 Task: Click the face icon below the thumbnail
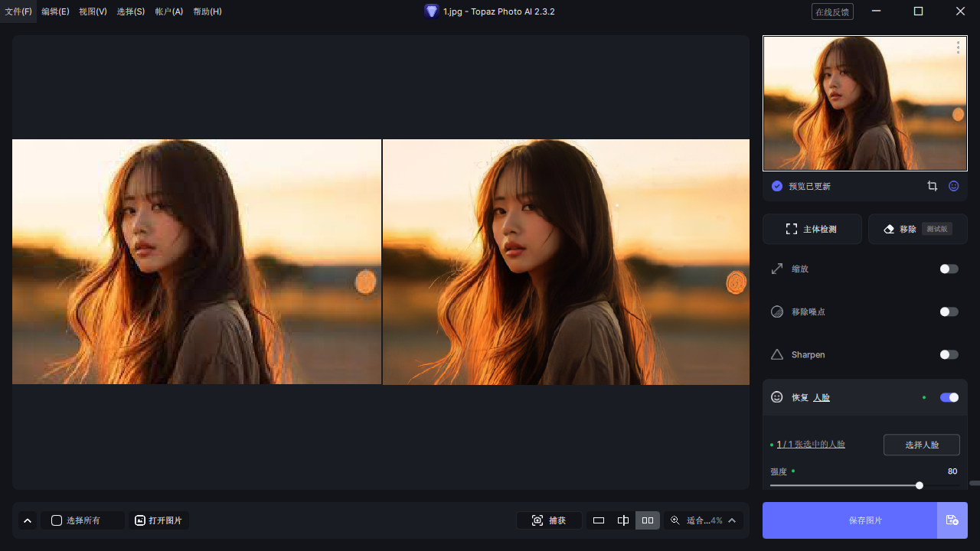click(x=953, y=186)
